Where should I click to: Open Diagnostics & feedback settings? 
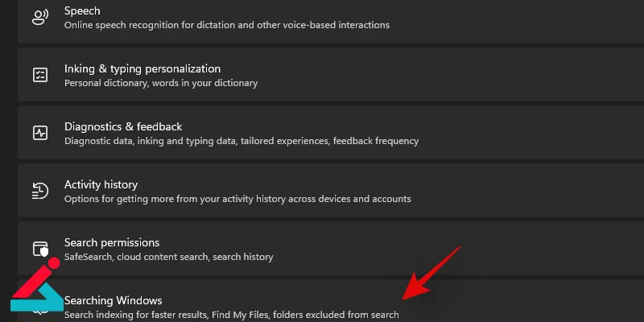(x=123, y=126)
